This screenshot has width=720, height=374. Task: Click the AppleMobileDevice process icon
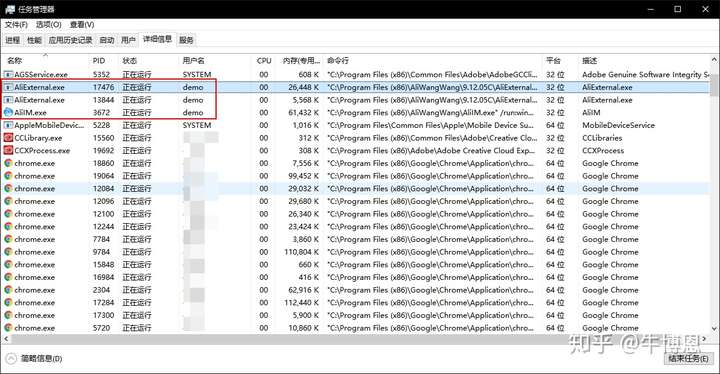point(8,125)
